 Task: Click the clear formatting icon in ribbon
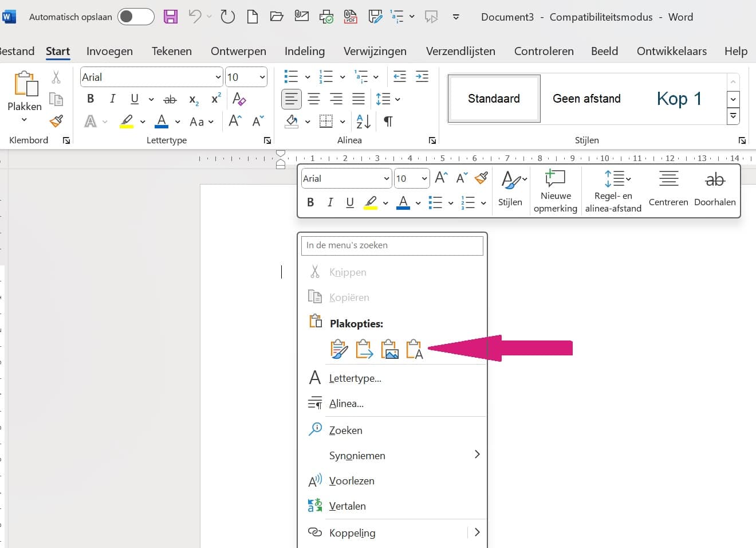coord(239,99)
